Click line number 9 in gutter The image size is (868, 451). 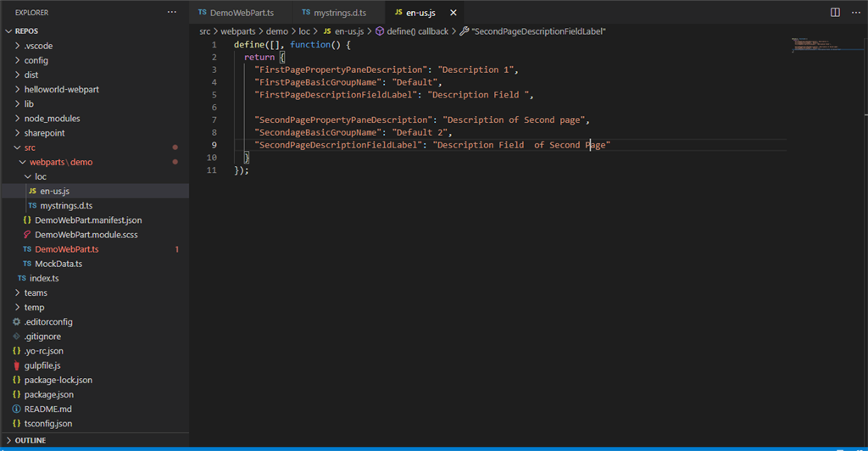[214, 145]
